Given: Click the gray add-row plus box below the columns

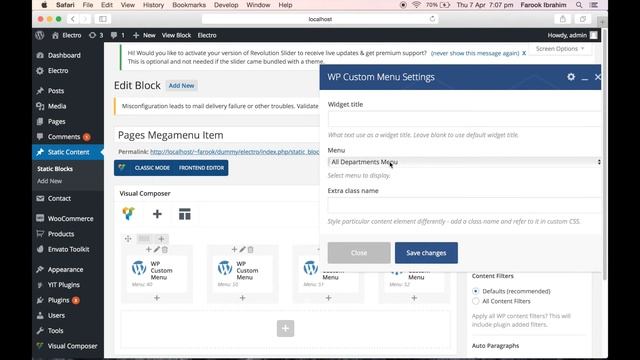Looking at the screenshot, I should click(x=285, y=328).
